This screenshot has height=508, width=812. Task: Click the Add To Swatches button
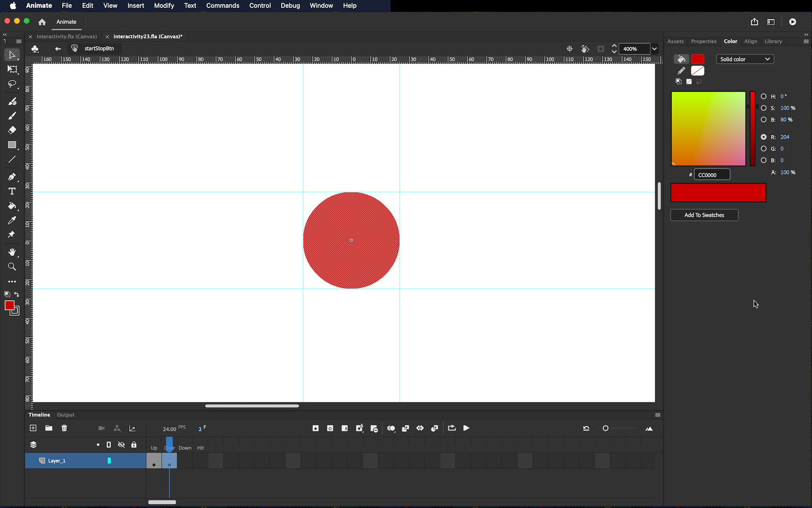click(704, 215)
